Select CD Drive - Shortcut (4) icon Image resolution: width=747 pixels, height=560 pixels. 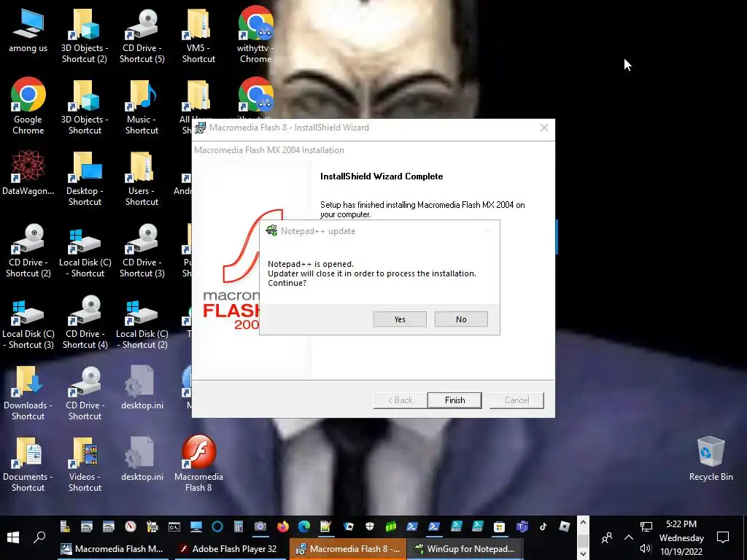click(85, 322)
